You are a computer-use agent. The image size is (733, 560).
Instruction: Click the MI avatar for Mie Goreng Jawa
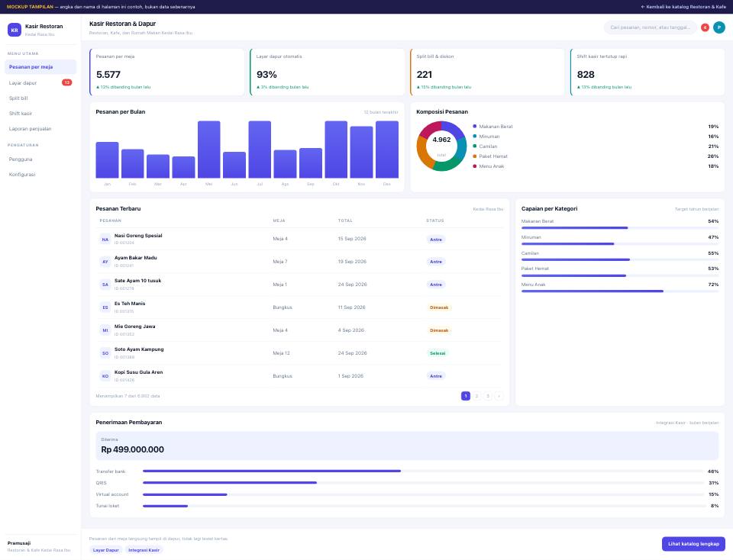click(105, 330)
